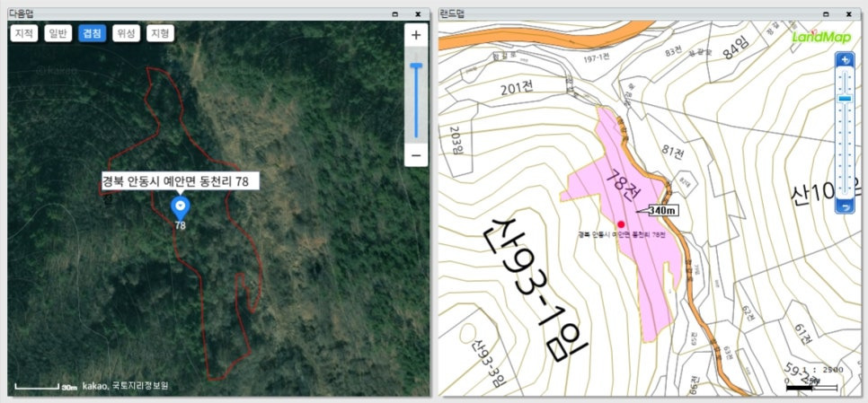Select parcel label 61전
Screen dimensions: 868x403
803,334
